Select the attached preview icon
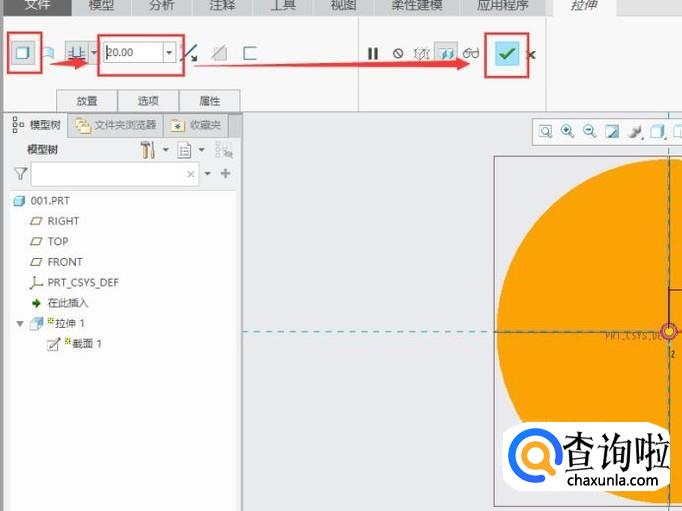Viewport: 682px width, 511px height. (x=446, y=53)
